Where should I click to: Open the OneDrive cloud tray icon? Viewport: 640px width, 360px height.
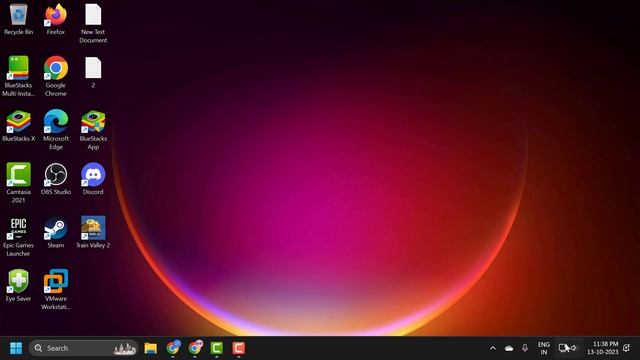click(x=509, y=348)
